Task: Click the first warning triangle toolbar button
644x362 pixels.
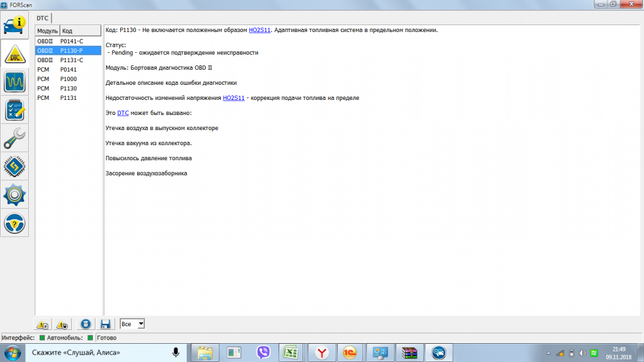Action: [43, 324]
